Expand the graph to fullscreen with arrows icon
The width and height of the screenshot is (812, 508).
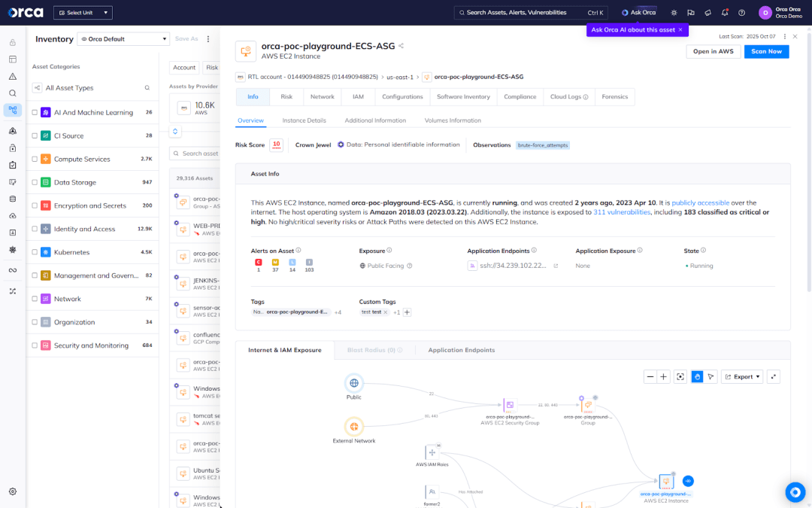click(x=773, y=376)
